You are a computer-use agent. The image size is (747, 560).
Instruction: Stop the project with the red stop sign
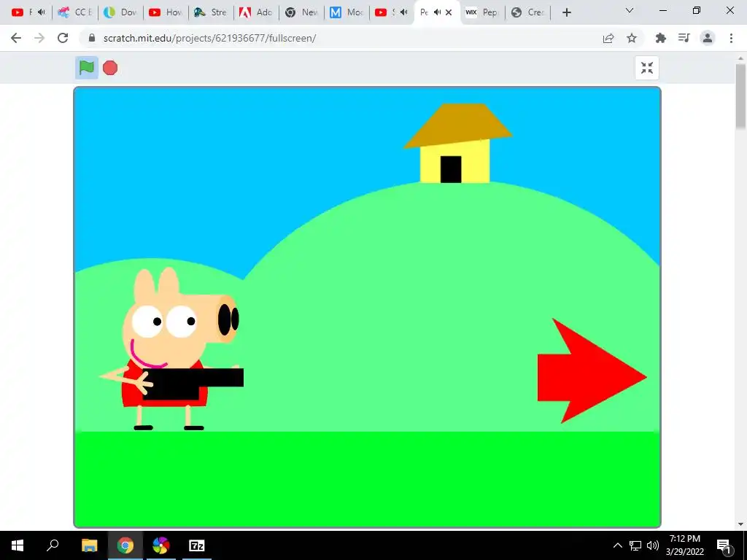[x=110, y=68]
